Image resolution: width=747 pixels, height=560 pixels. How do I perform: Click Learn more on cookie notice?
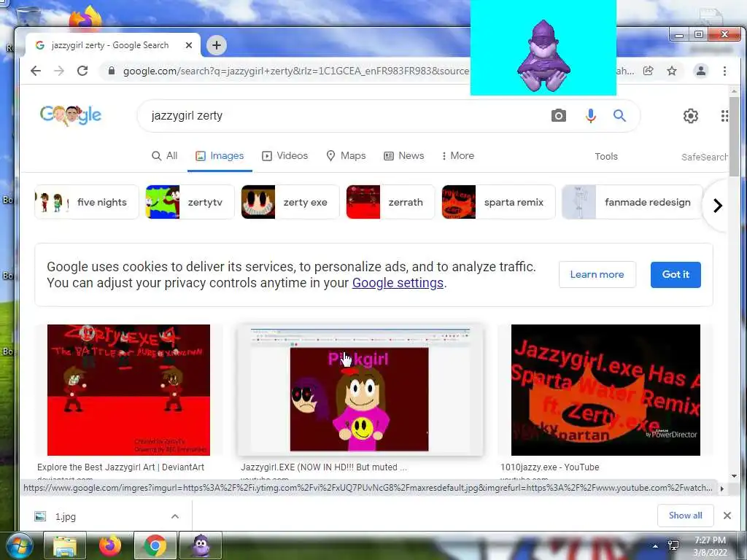[x=597, y=274]
